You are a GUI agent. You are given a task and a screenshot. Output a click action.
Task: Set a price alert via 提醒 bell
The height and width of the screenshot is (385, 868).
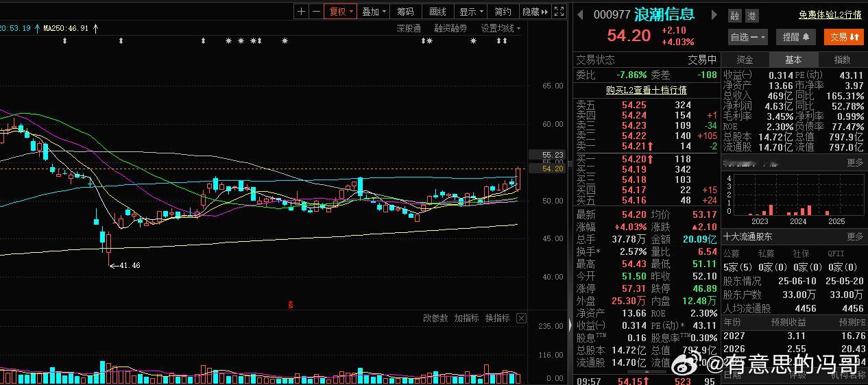(795, 37)
